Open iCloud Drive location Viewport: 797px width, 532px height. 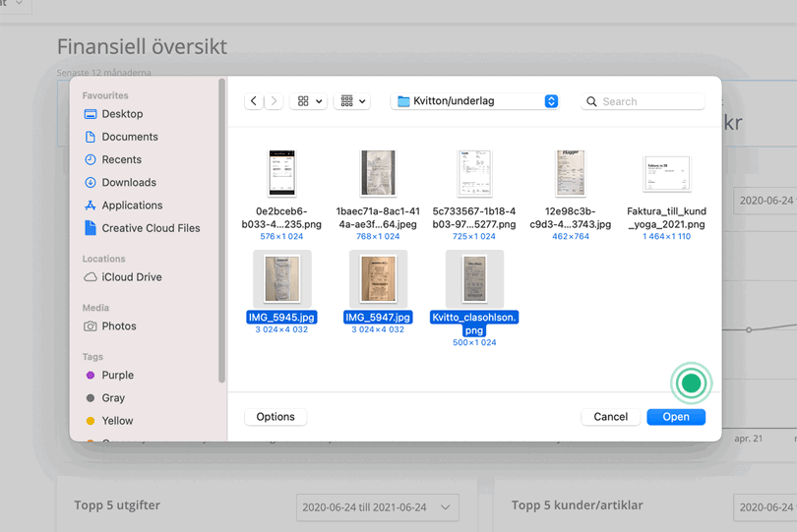pos(133,277)
